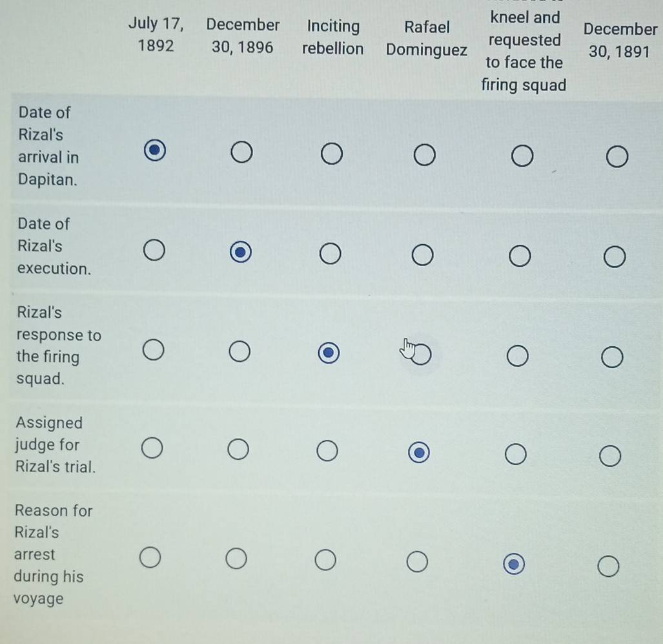Select Rafael Dominguez for Rizal's execution row

(x=422, y=255)
